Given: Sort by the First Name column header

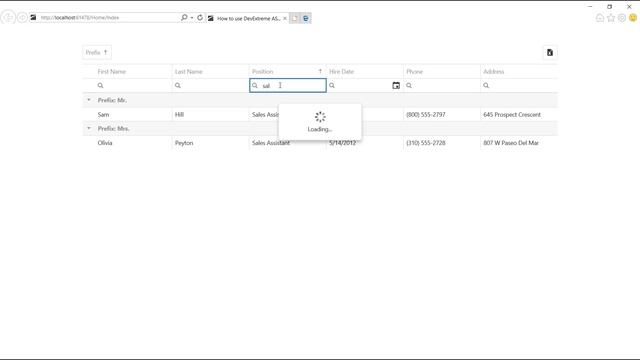Looking at the screenshot, I should [x=111, y=71].
